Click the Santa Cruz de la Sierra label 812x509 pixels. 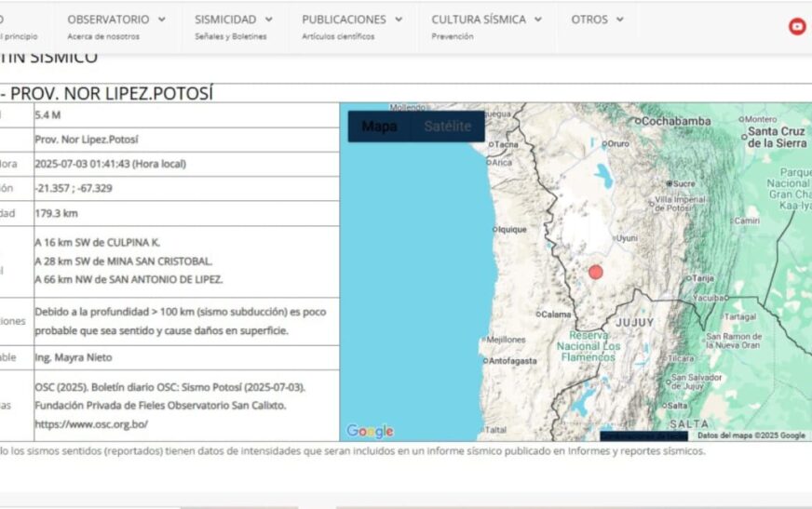(777, 137)
